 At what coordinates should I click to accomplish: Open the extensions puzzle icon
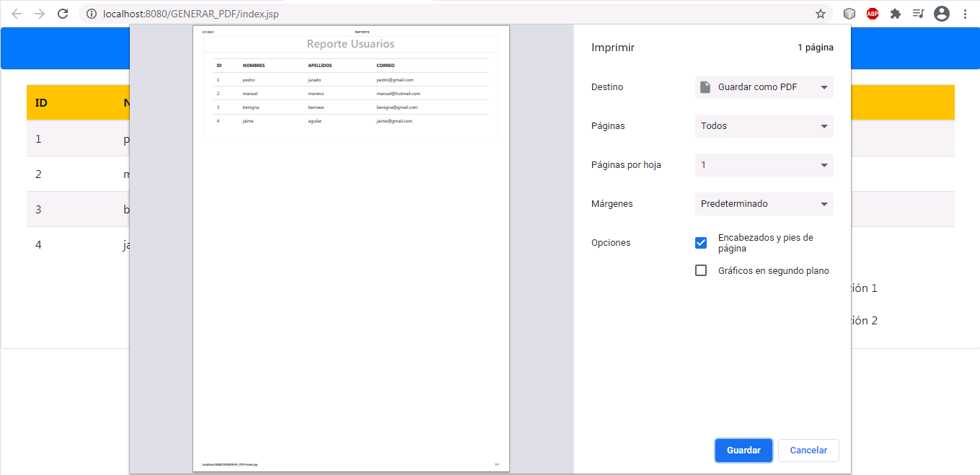[895, 13]
